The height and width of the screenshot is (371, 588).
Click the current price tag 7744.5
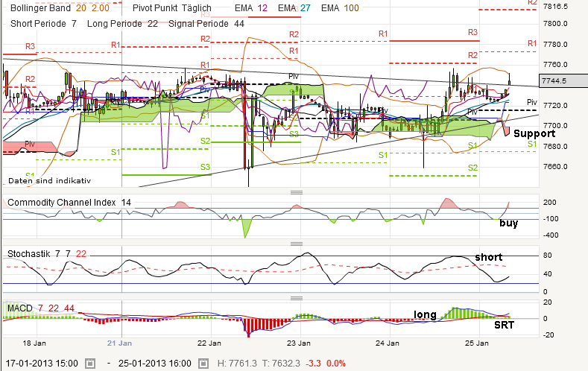[563, 80]
